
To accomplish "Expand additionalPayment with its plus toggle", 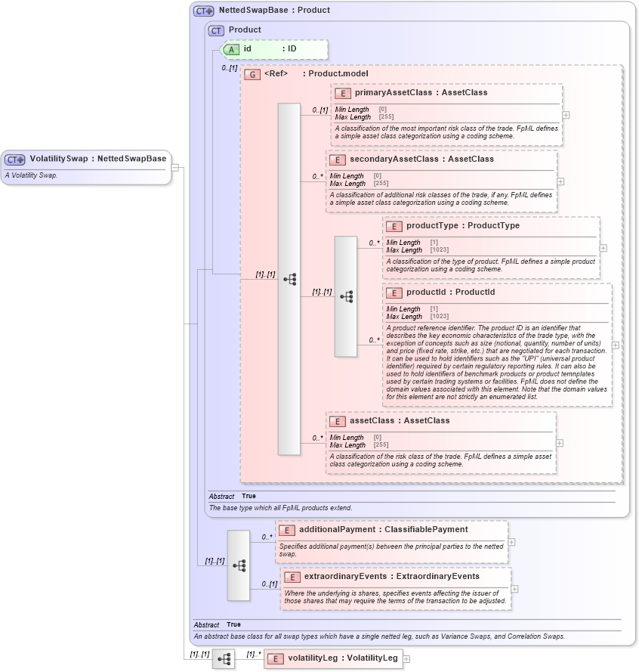I will coord(512,542).
